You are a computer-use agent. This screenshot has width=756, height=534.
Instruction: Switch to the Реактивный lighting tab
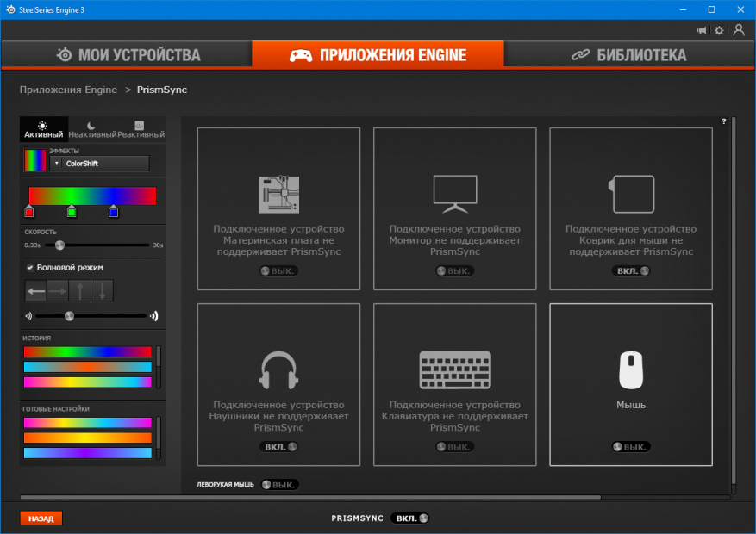[141, 129]
